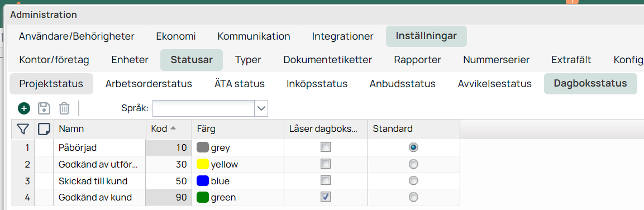
Task: Click the blue color swatch for Skickad till kund
Action: 203,181
